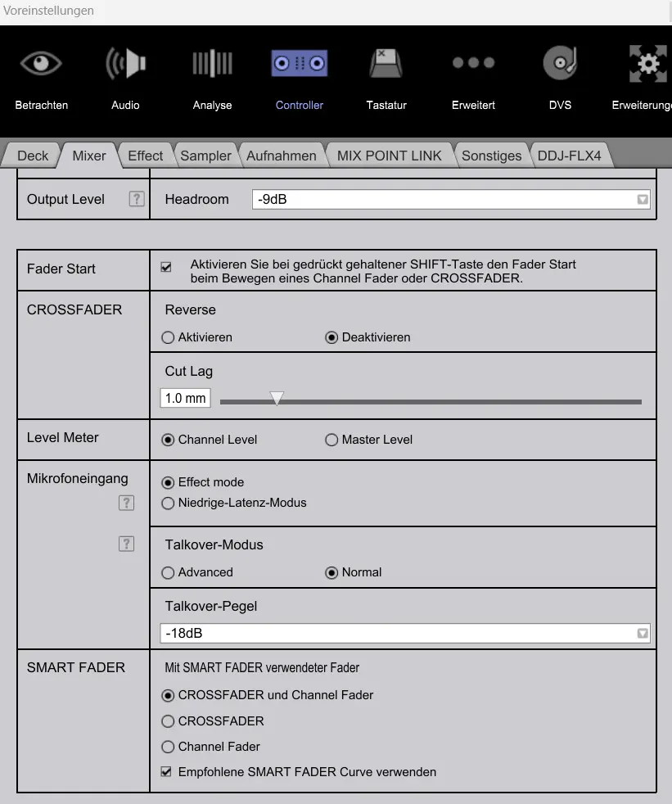Choose Master Level for Level Meter
Viewport: 672px width, 804px height.
pos(331,440)
